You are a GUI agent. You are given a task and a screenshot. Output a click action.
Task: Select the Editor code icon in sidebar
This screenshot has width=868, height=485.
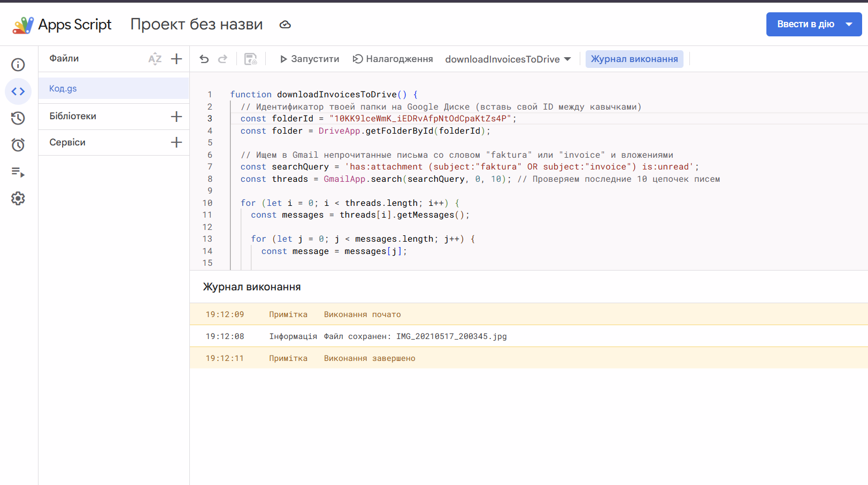click(x=18, y=91)
